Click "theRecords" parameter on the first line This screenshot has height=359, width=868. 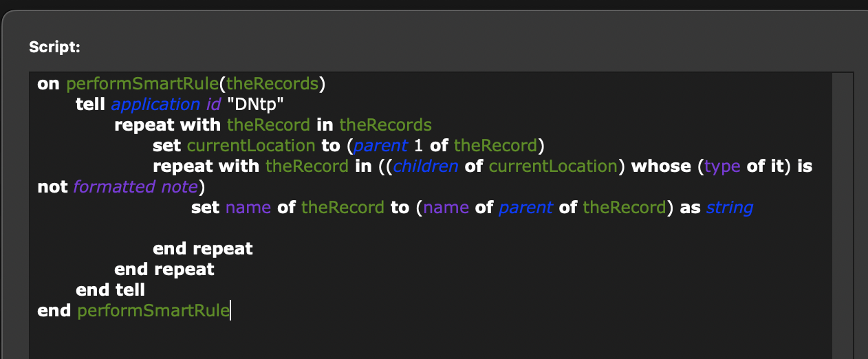point(272,84)
